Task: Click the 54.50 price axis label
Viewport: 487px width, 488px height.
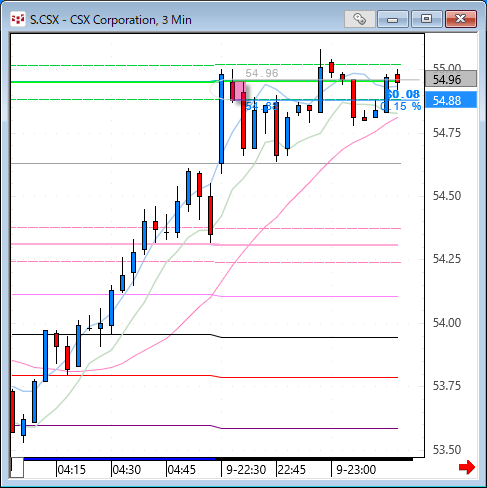Action: click(447, 196)
